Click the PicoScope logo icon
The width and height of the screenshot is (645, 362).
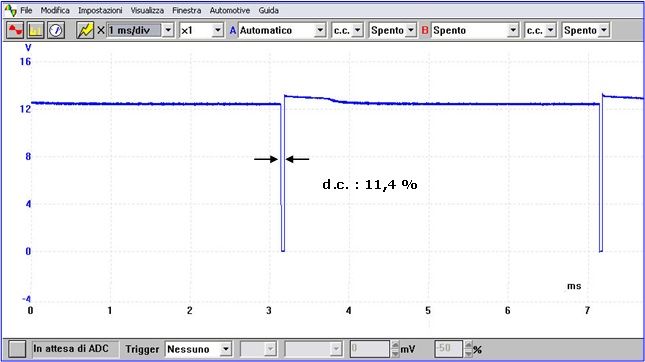[x=10, y=10]
